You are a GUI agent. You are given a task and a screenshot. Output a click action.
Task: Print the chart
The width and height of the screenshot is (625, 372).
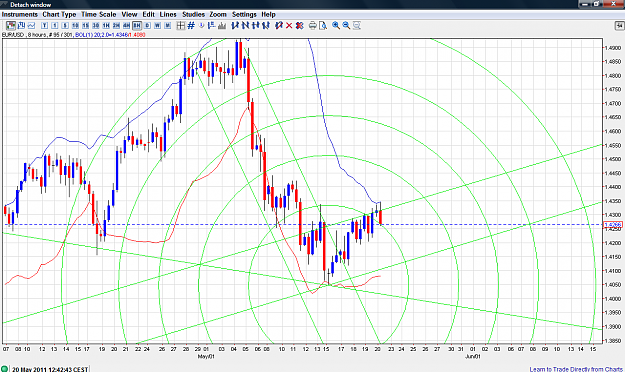point(313,26)
